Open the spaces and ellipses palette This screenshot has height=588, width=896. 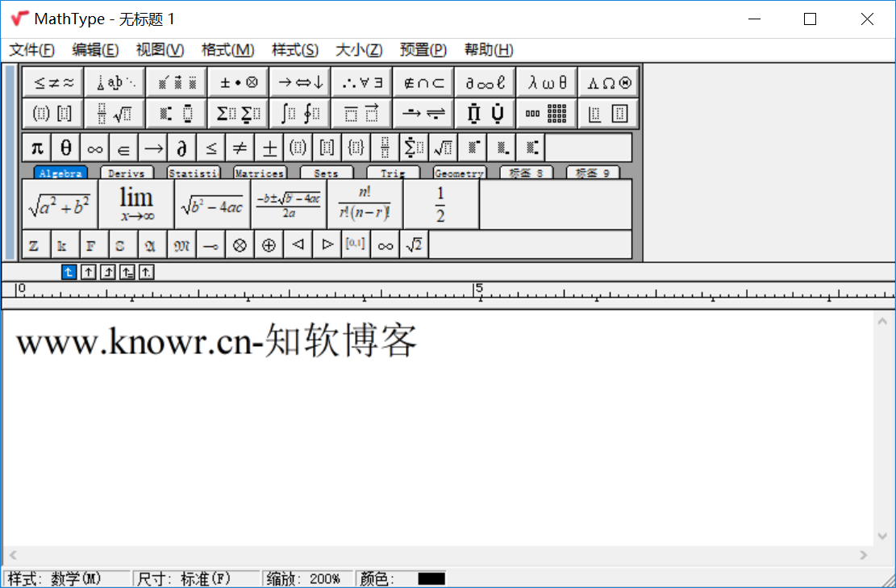(x=115, y=82)
